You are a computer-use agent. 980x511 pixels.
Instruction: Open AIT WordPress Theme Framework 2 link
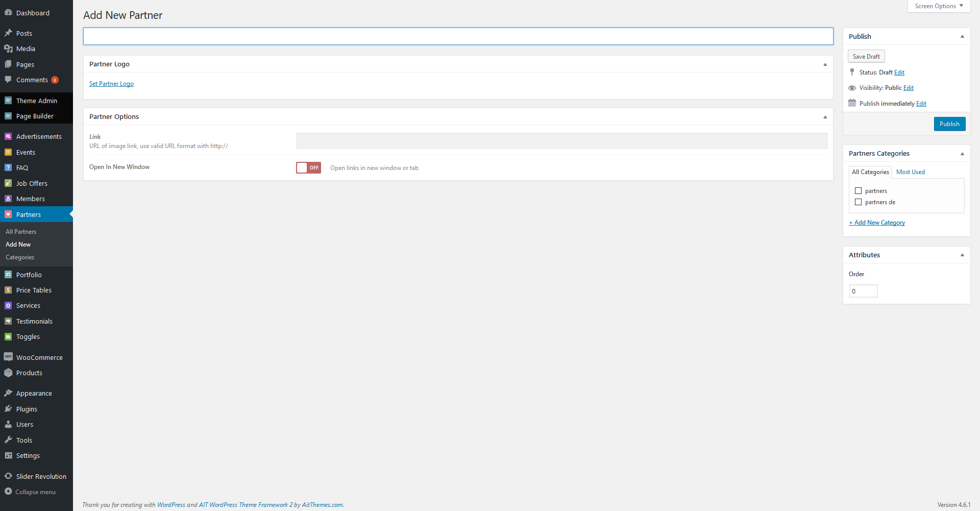(246, 505)
